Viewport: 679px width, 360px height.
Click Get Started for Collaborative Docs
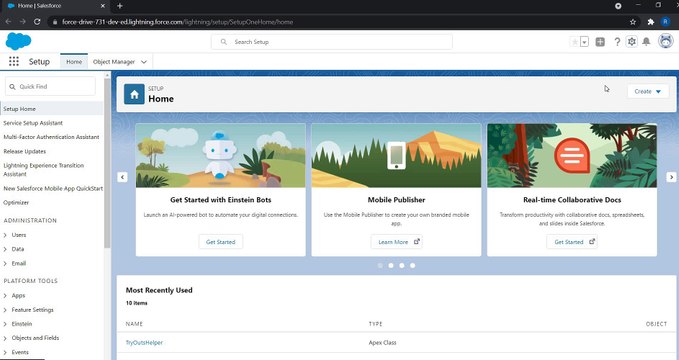coord(572,242)
